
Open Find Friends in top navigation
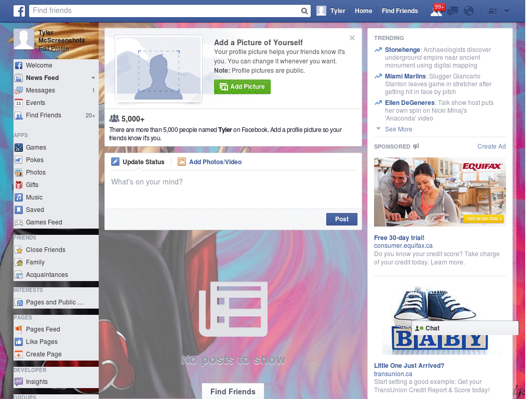(400, 11)
